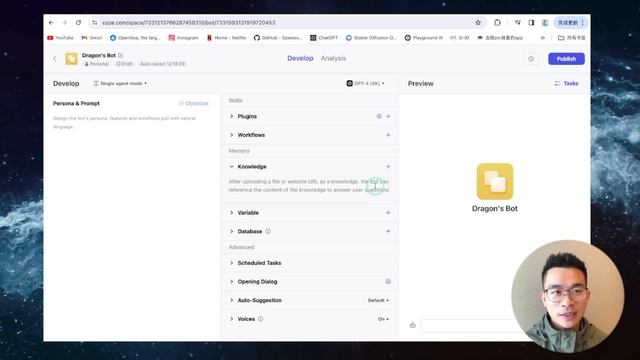Click the Database info icon
Viewport: 640px width, 360px height.
click(268, 231)
